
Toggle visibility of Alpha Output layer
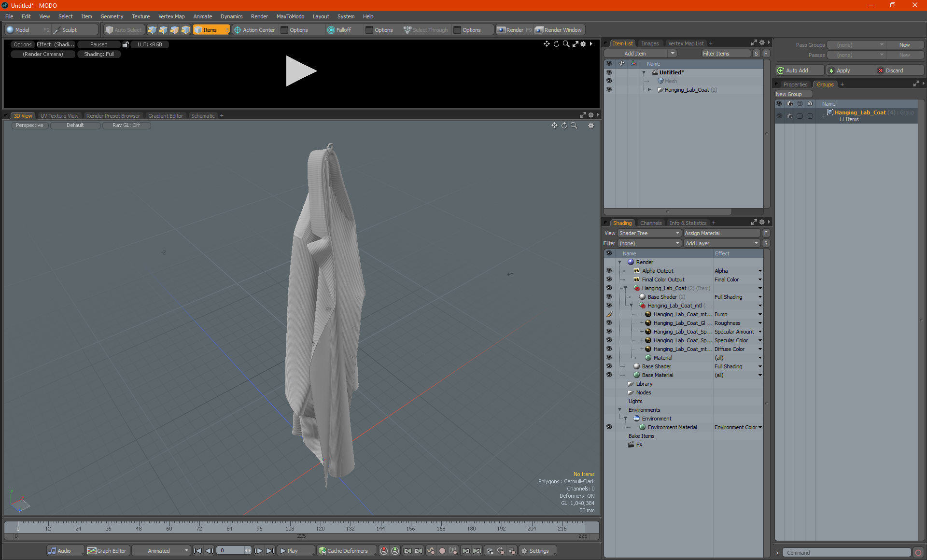[x=609, y=271]
